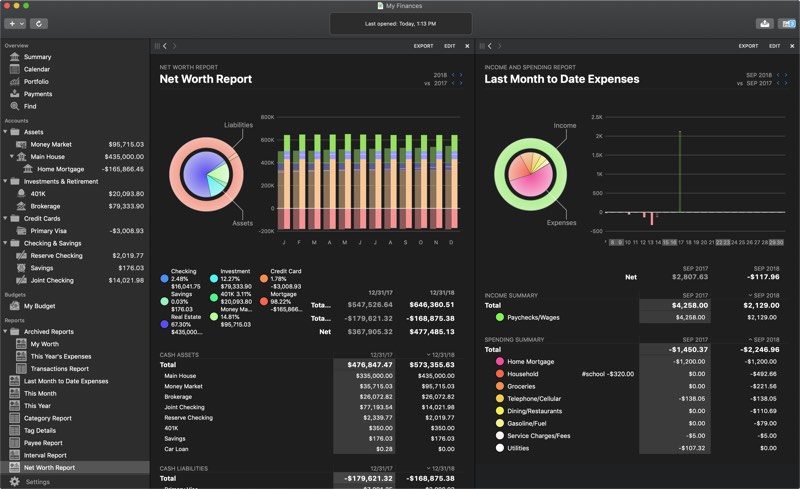Collapse the Main House subtree
The height and width of the screenshot is (489, 800).
12,156
